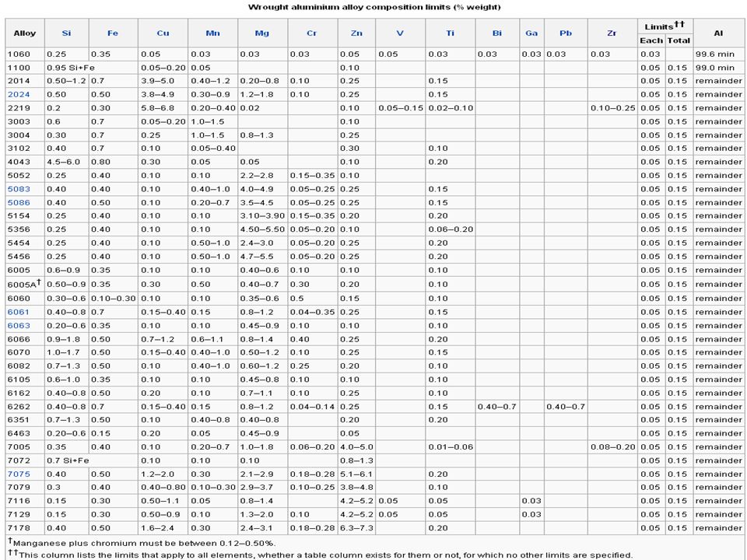Open the Mg column header link
The width and height of the screenshot is (747, 560).
coord(262,33)
